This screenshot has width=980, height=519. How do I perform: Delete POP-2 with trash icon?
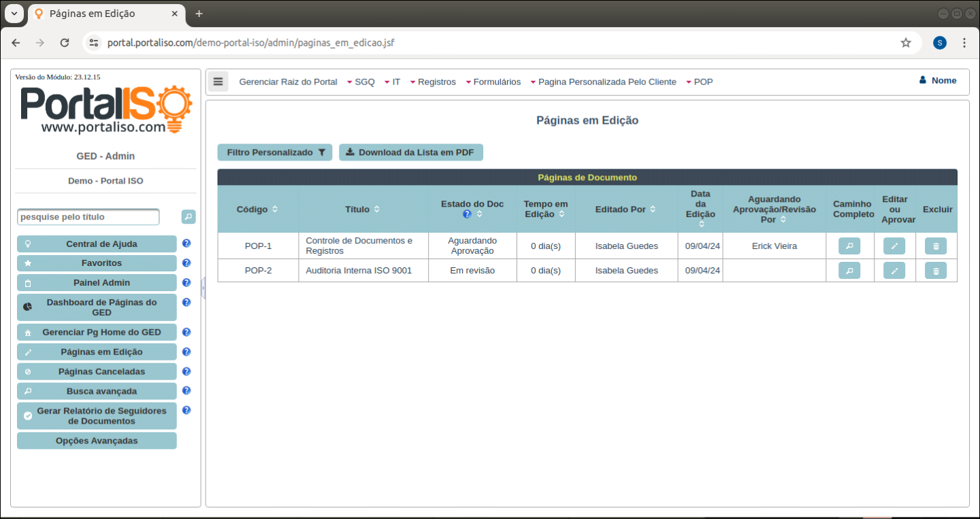936,271
